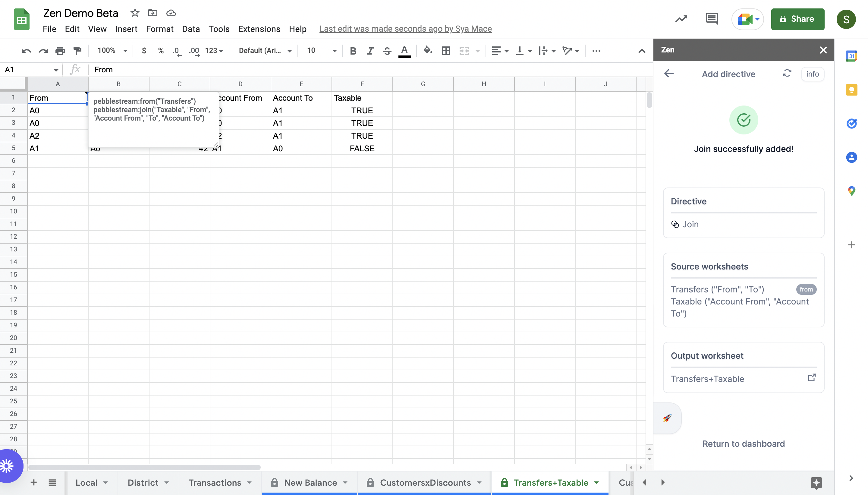Click the paint format icon

77,51
